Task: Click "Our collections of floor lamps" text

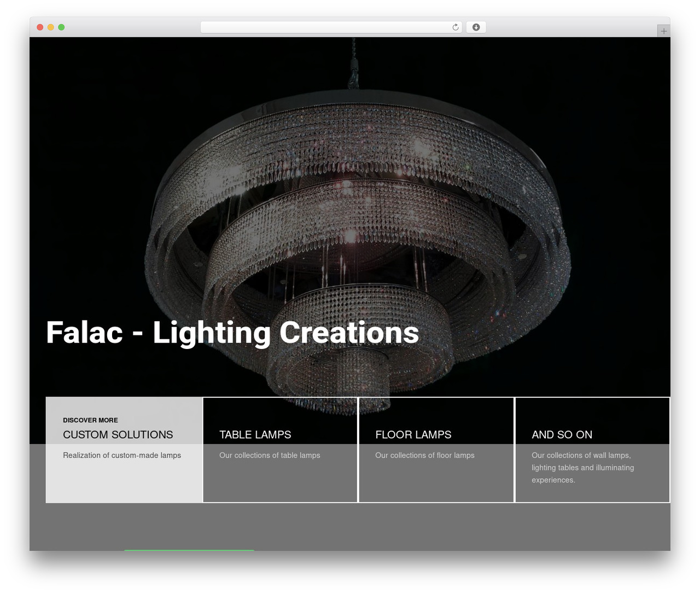Action: coord(425,455)
